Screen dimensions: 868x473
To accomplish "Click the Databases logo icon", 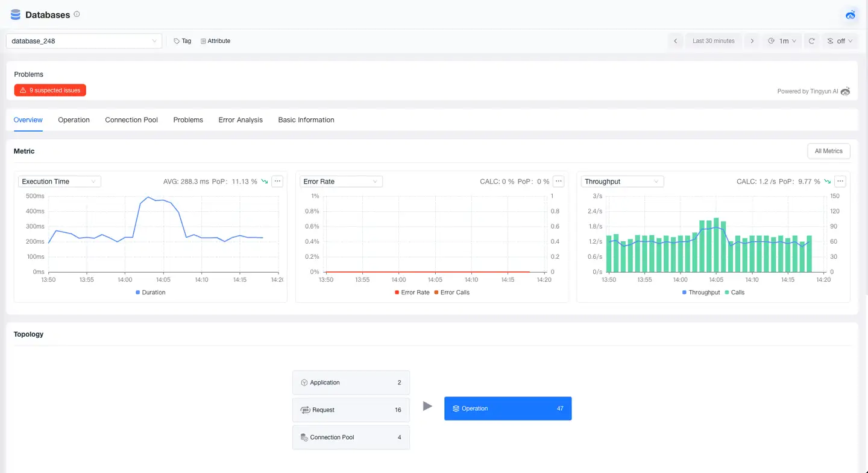I will pos(15,14).
